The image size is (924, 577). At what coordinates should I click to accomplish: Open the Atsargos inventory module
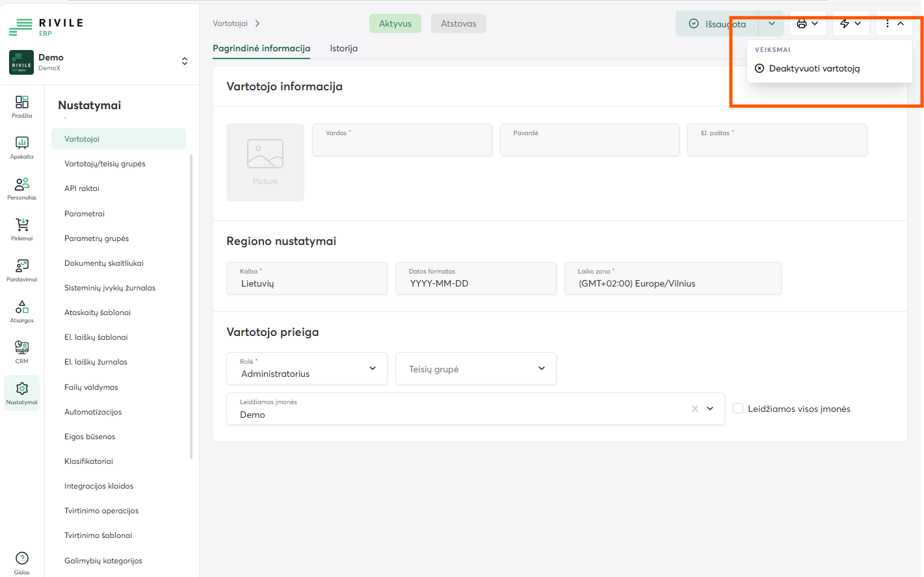[x=21, y=311]
